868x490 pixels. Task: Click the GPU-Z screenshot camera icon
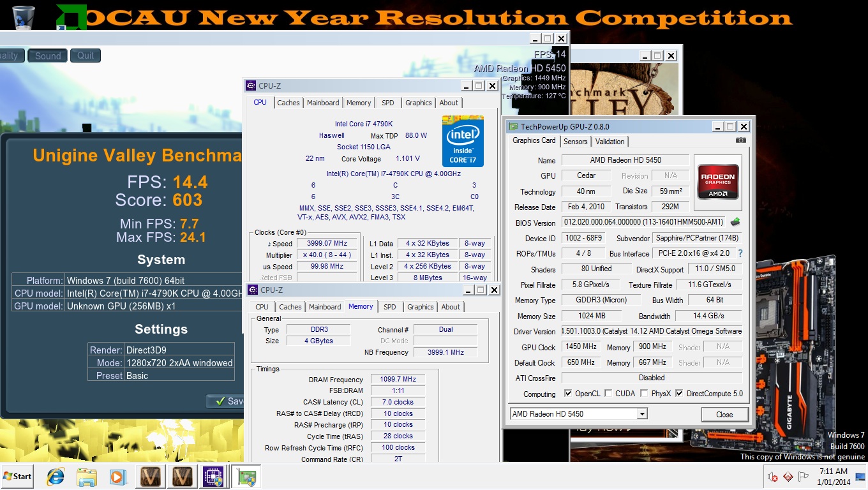point(740,140)
